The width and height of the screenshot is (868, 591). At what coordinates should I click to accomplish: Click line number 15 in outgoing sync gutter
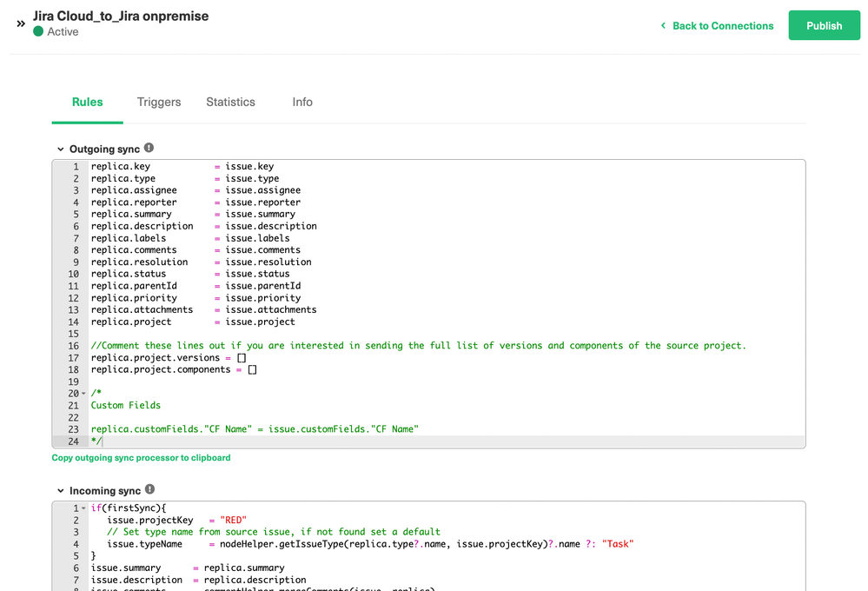[73, 334]
